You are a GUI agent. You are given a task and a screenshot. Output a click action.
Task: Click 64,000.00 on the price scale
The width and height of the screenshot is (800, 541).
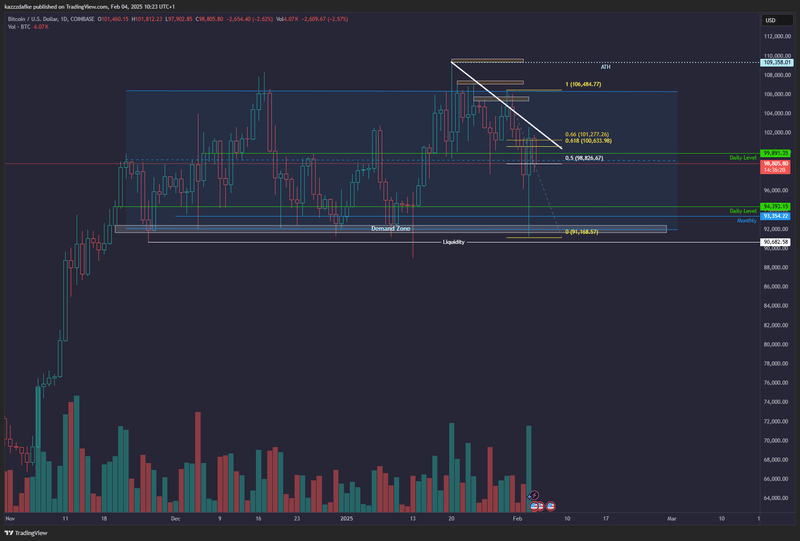(x=777, y=498)
